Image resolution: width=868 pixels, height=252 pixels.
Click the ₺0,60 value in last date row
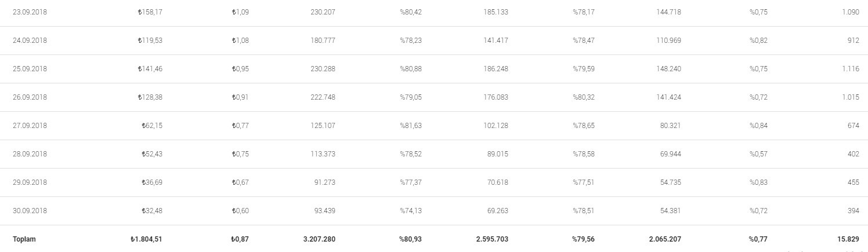point(240,211)
